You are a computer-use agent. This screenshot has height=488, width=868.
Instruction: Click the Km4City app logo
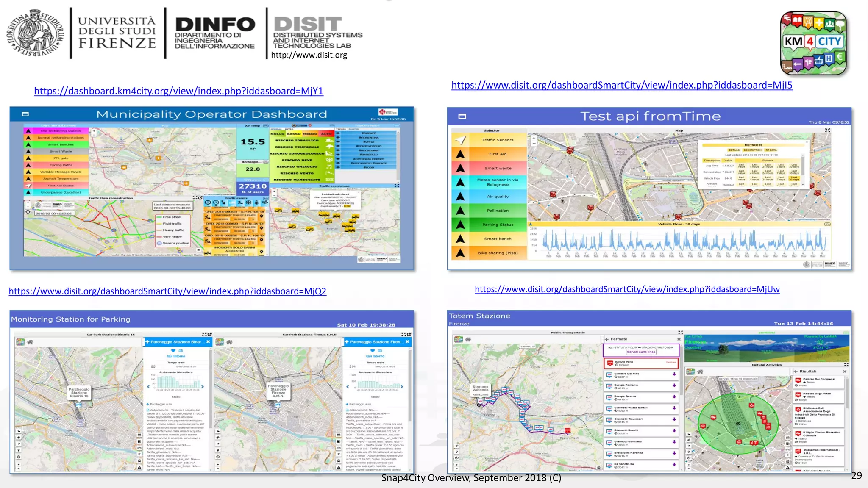(813, 43)
